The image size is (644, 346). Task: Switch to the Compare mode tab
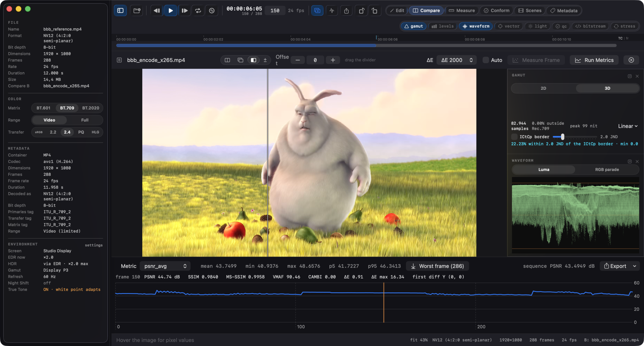tap(426, 10)
